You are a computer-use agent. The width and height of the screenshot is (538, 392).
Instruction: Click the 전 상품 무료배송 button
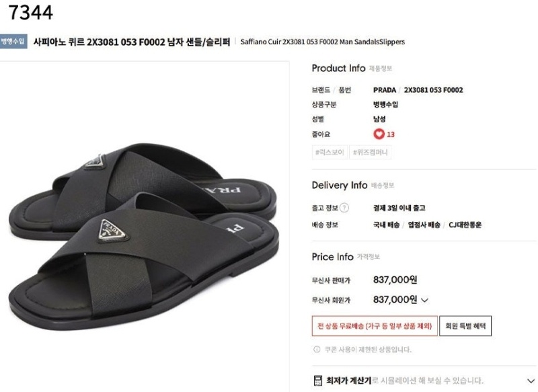[x=377, y=325]
